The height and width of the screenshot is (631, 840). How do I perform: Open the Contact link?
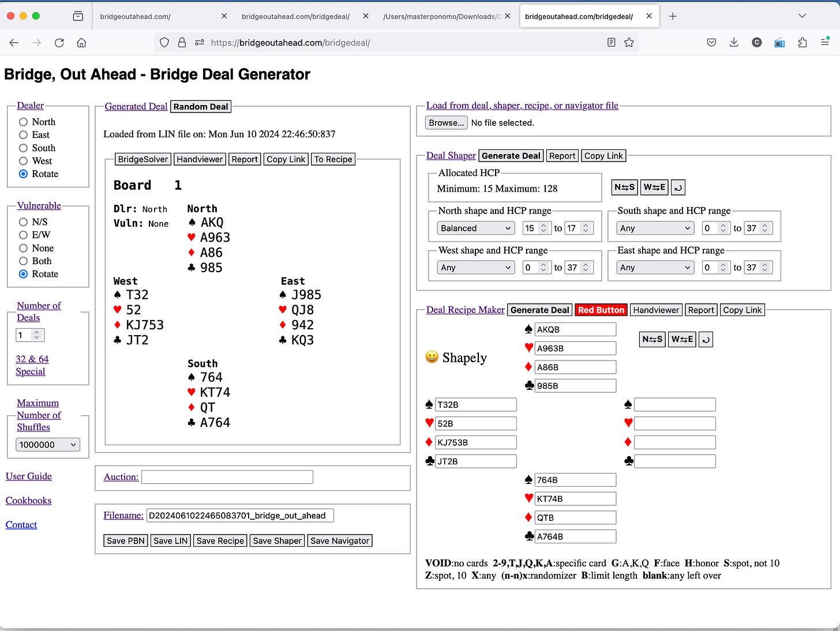pos(21,524)
